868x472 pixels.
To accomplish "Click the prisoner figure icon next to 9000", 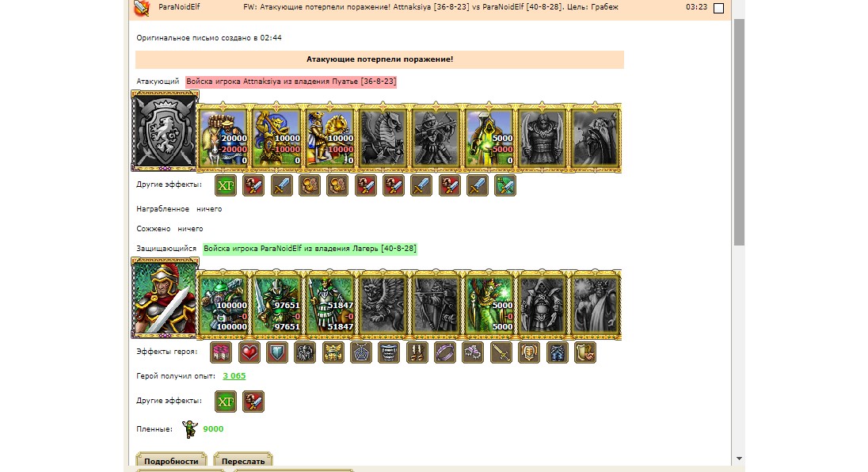I will pyautogui.click(x=190, y=429).
